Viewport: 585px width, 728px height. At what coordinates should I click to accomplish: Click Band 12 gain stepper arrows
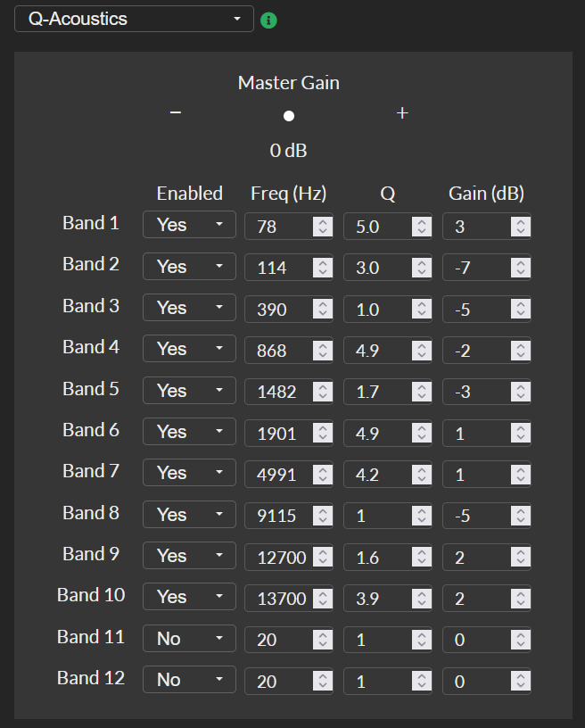(521, 681)
